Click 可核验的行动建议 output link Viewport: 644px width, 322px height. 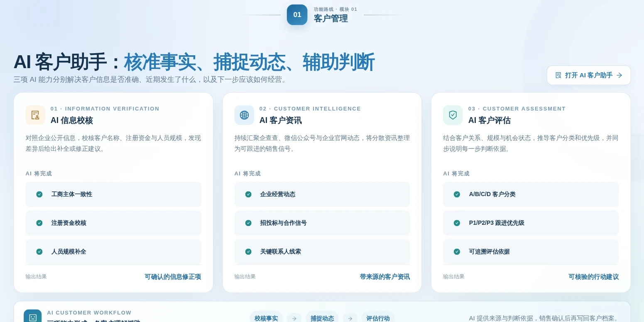point(594,277)
